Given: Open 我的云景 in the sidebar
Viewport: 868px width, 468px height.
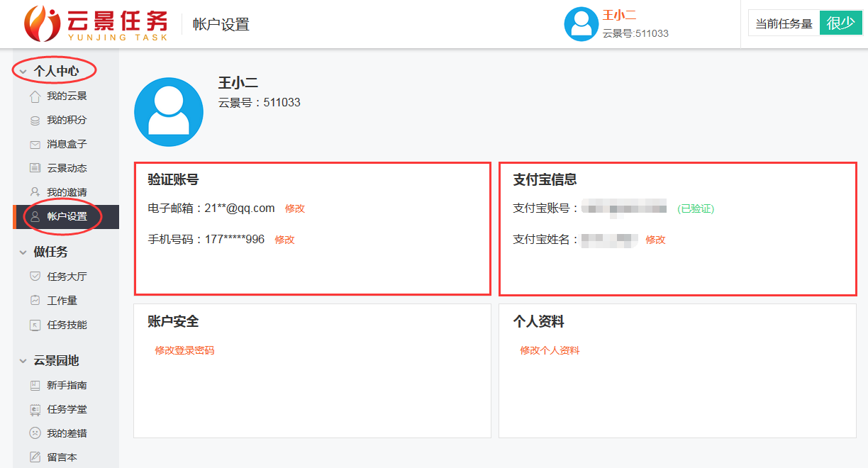Looking at the screenshot, I should point(66,96).
